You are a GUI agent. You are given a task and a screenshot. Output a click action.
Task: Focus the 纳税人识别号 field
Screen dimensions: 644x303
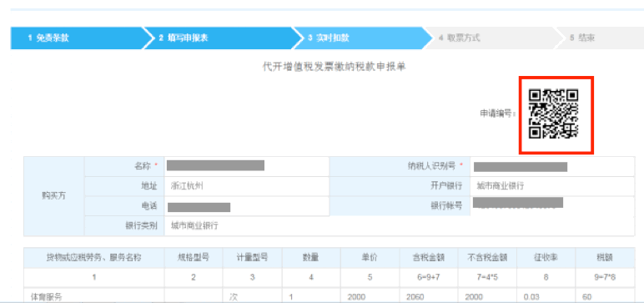click(552, 166)
